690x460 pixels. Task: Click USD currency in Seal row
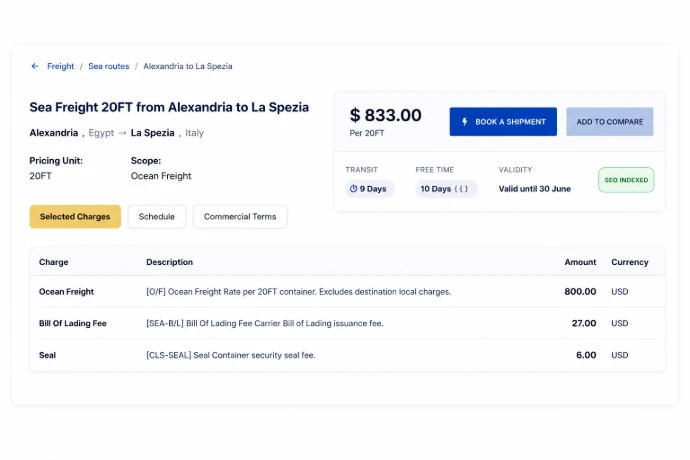[x=620, y=355]
